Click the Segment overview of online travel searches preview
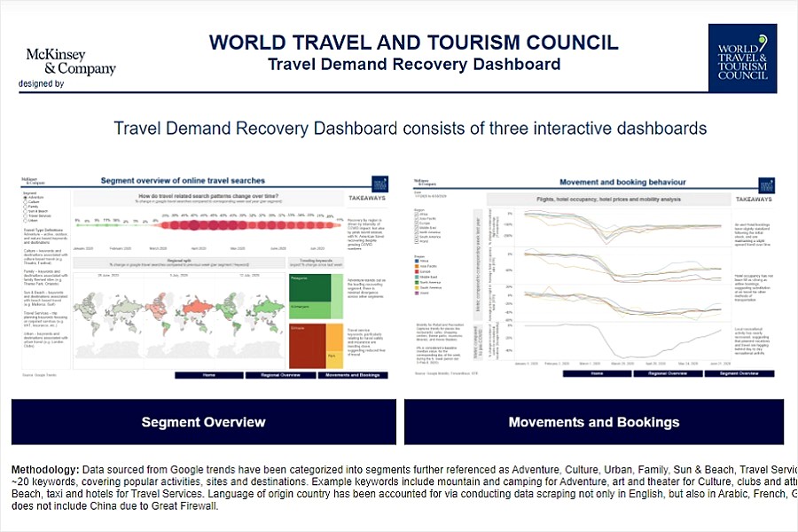This screenshot has height=532, width=798. pyautogui.click(x=205, y=277)
